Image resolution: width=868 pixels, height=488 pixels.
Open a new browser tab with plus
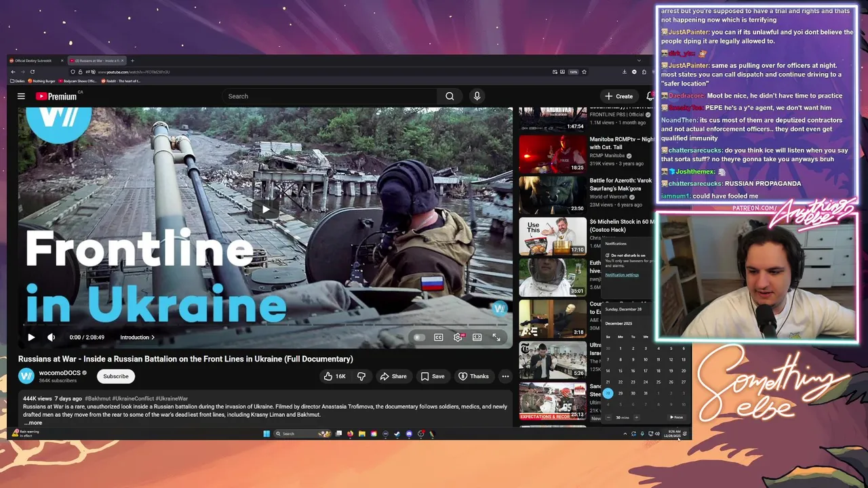click(x=132, y=60)
